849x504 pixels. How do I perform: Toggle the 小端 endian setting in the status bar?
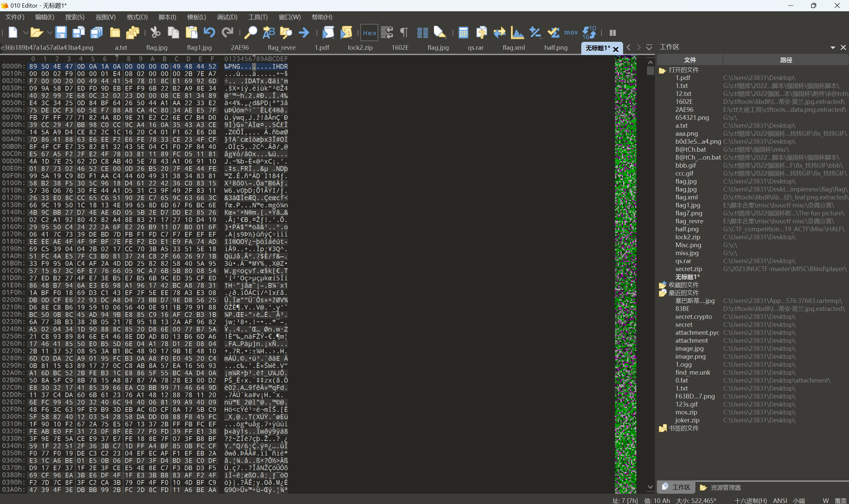799,501
